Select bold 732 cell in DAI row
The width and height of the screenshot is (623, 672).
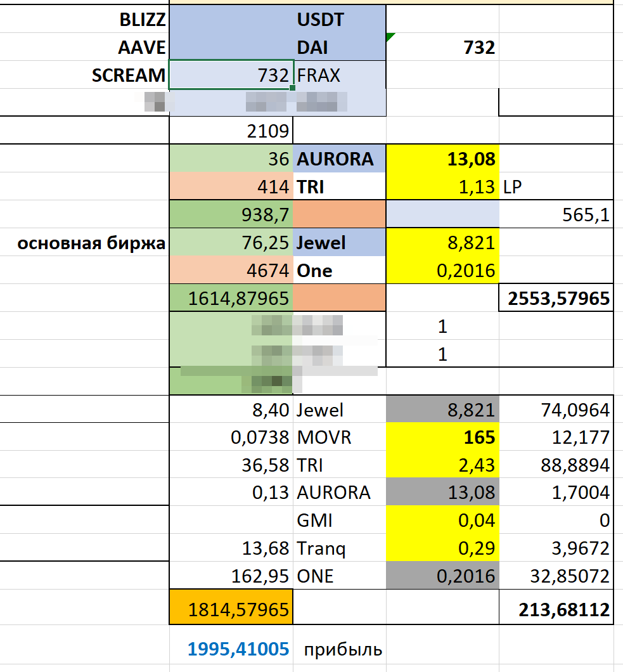(442, 47)
